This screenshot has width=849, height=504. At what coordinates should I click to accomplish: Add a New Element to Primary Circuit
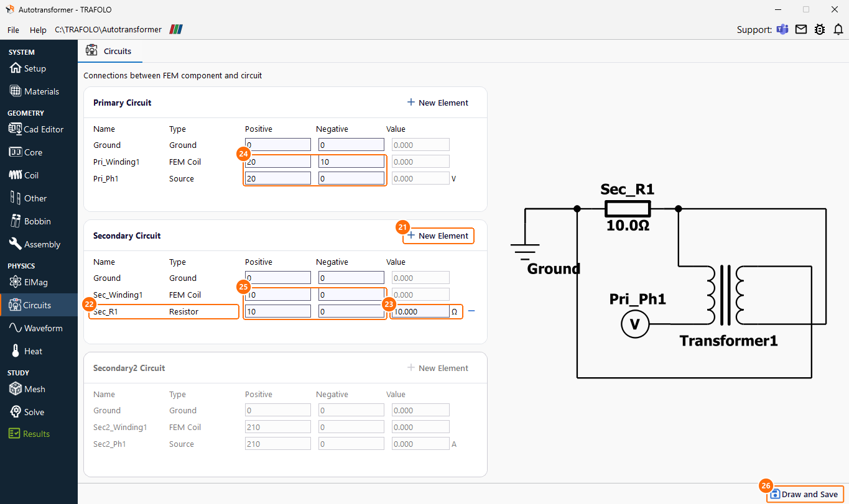[437, 103]
